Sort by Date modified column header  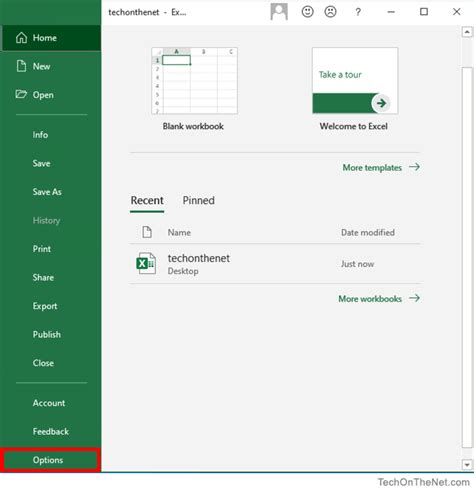click(x=368, y=232)
